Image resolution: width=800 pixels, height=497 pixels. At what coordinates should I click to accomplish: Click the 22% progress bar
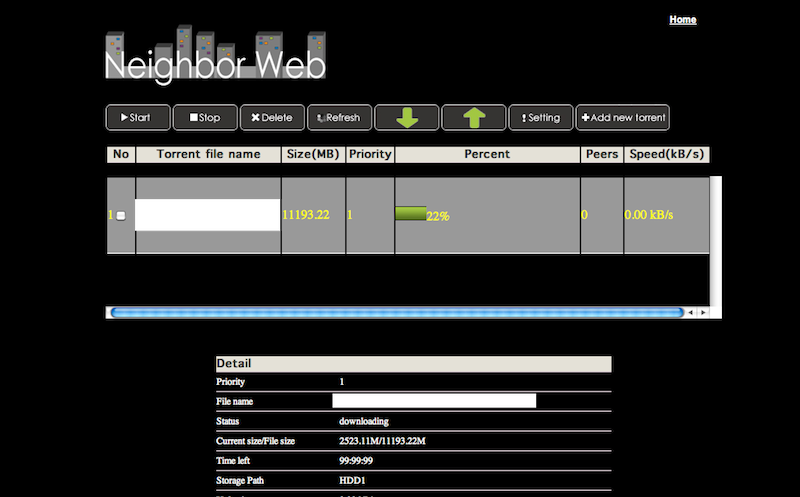[411, 213]
